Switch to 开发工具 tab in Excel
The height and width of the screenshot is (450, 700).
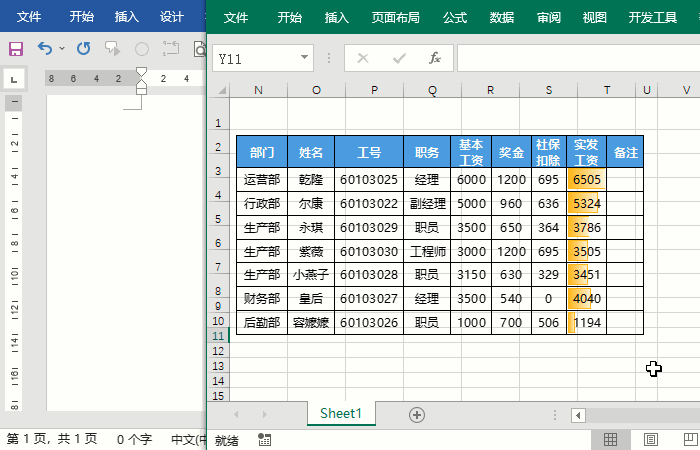653,17
